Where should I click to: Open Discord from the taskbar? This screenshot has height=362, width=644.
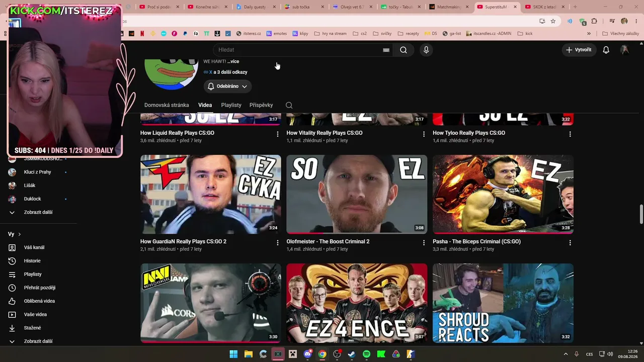(x=307, y=354)
